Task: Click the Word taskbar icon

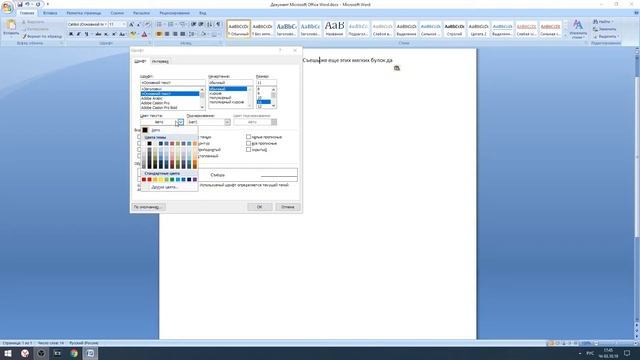Action: [x=90, y=353]
